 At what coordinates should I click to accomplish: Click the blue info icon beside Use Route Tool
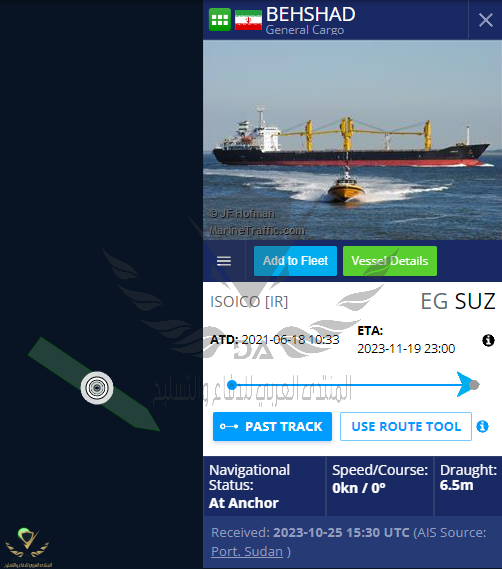tap(482, 426)
